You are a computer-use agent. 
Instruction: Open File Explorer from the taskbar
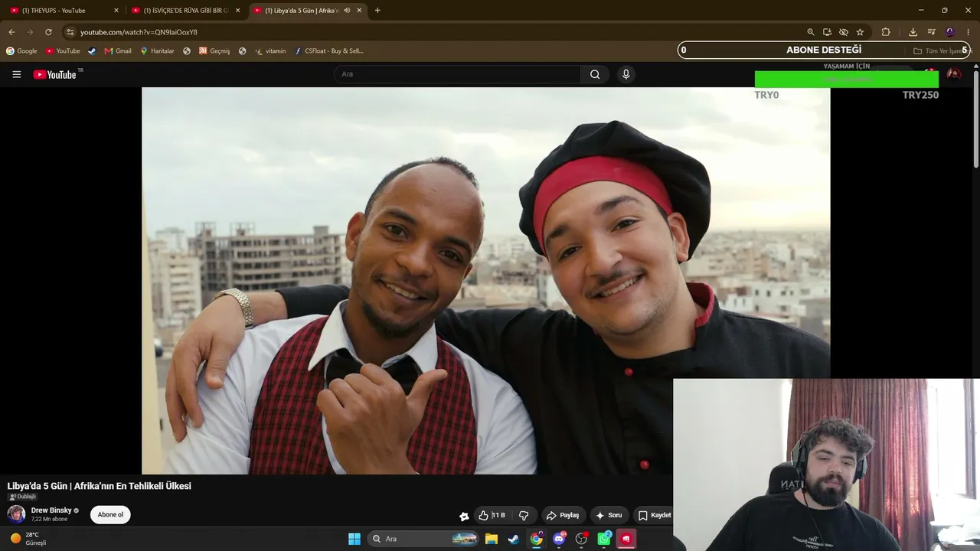(x=492, y=539)
